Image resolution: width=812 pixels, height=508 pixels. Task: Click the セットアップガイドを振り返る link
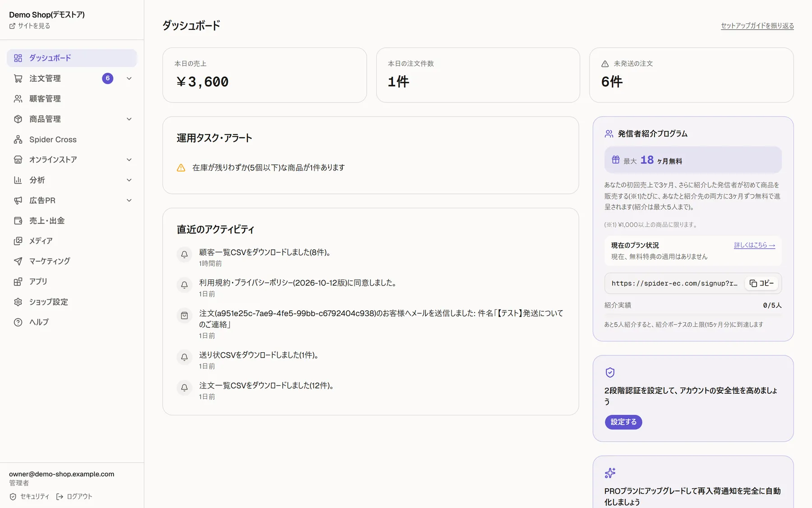(757, 26)
